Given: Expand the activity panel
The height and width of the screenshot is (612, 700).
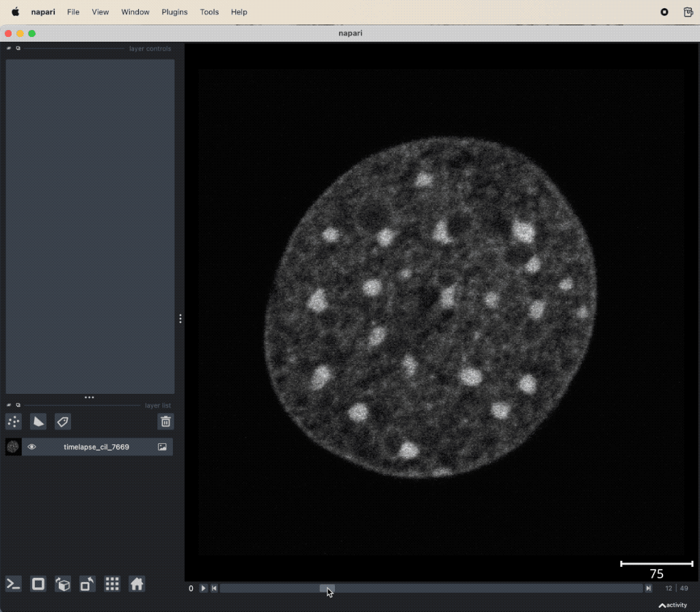Looking at the screenshot, I should click(x=673, y=605).
